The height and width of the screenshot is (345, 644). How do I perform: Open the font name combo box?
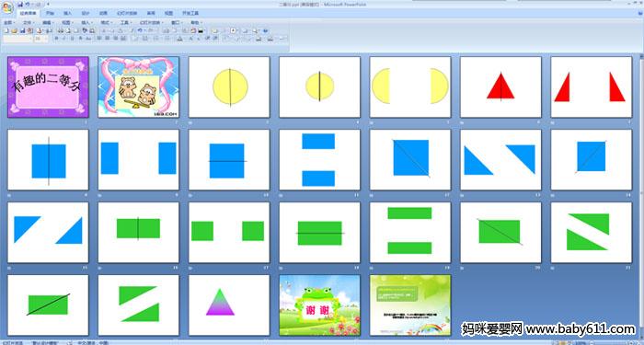coord(17,39)
